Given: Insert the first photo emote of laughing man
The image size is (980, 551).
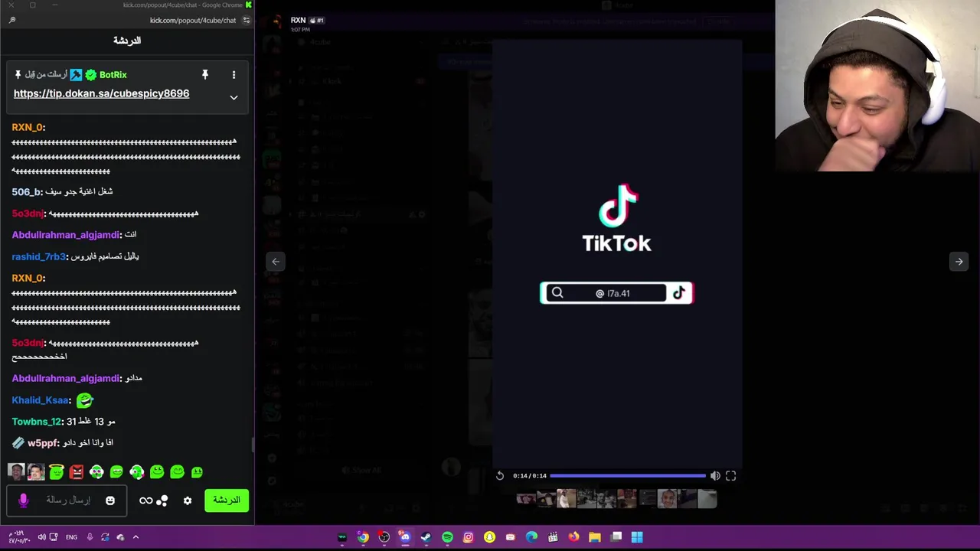Looking at the screenshot, I should [x=16, y=472].
